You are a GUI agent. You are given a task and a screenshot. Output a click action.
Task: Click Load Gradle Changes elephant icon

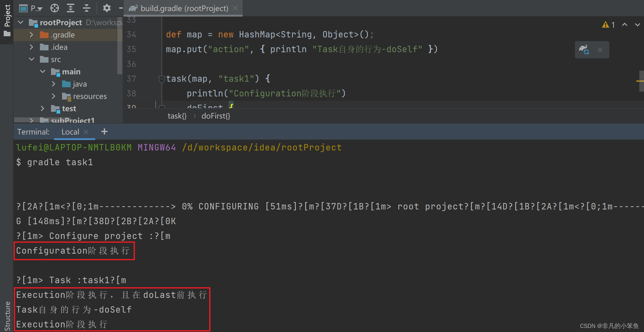pos(584,49)
